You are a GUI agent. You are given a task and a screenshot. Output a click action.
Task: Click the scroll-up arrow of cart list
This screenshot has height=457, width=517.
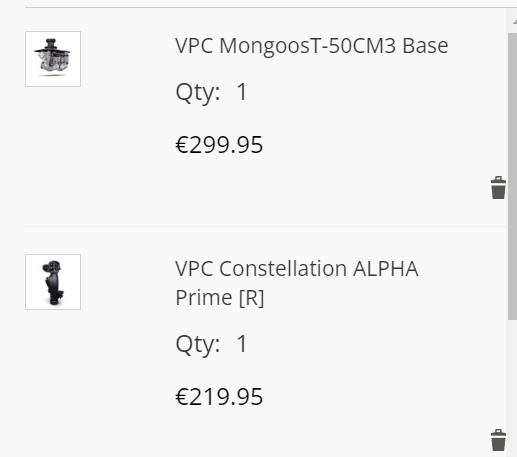514,22
